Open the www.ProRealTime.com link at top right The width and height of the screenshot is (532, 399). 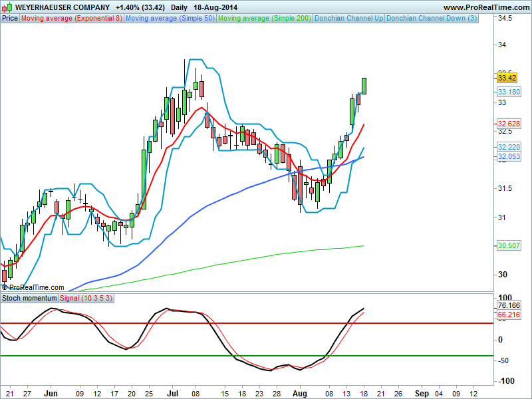pos(486,7)
